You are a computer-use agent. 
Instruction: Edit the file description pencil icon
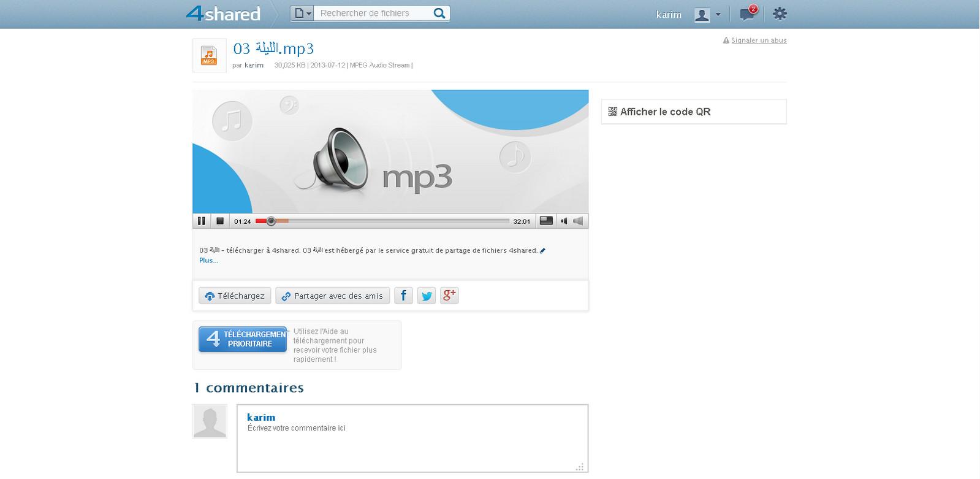click(542, 250)
